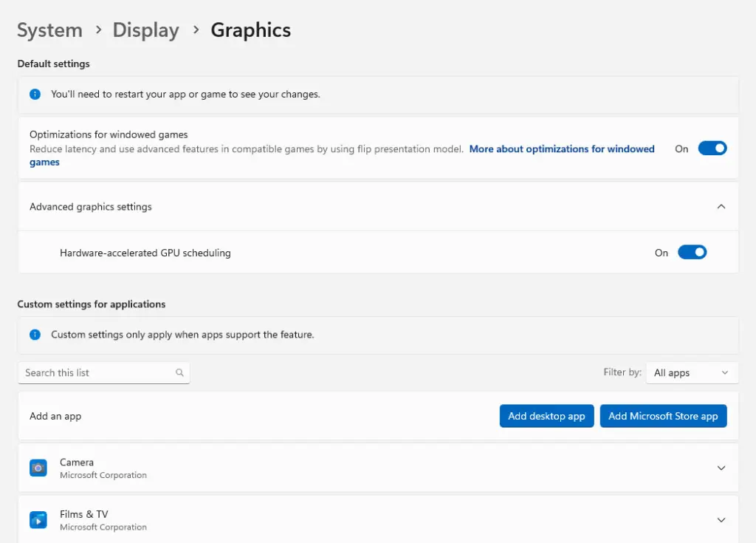Open More about optimizations for windowed games link

pyautogui.click(x=562, y=149)
